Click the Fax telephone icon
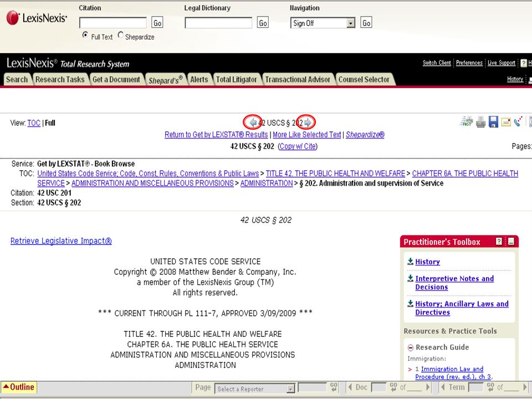This screenshot has width=532, height=399. 518,121
